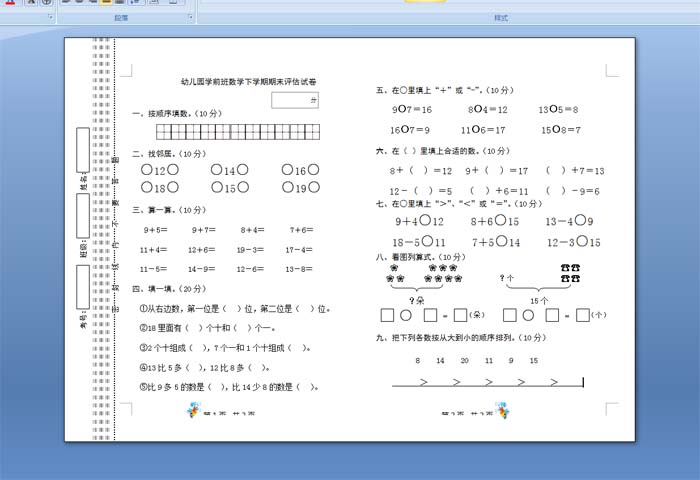Click the 段落 group label in ribbon

[121, 18]
